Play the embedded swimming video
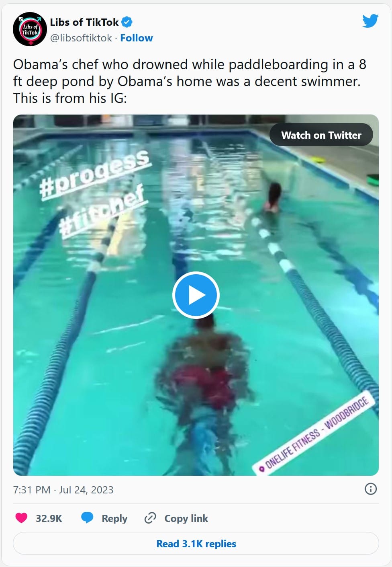Viewport: 392px width, 567px height. coord(196,295)
